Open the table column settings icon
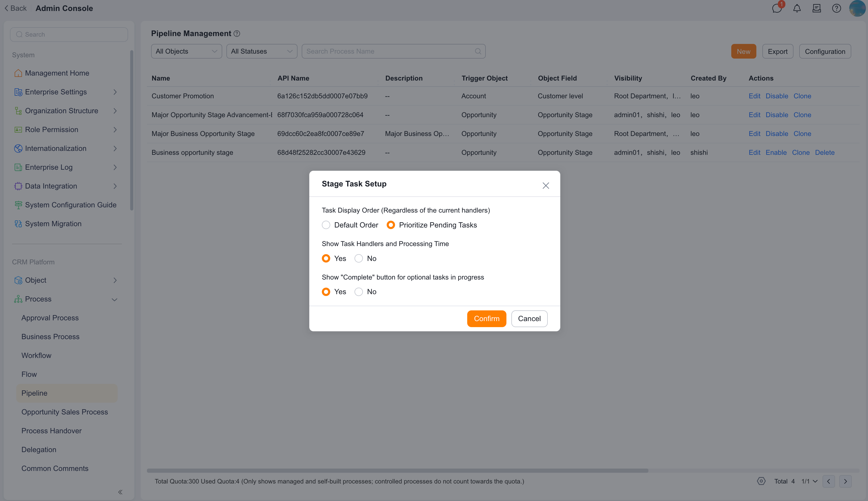868x501 pixels. tap(761, 481)
